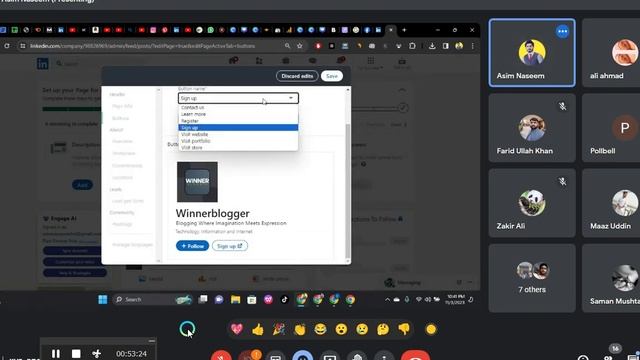Show hidden system tray icons
Viewport: 640px width, 360px height.
pos(387,300)
